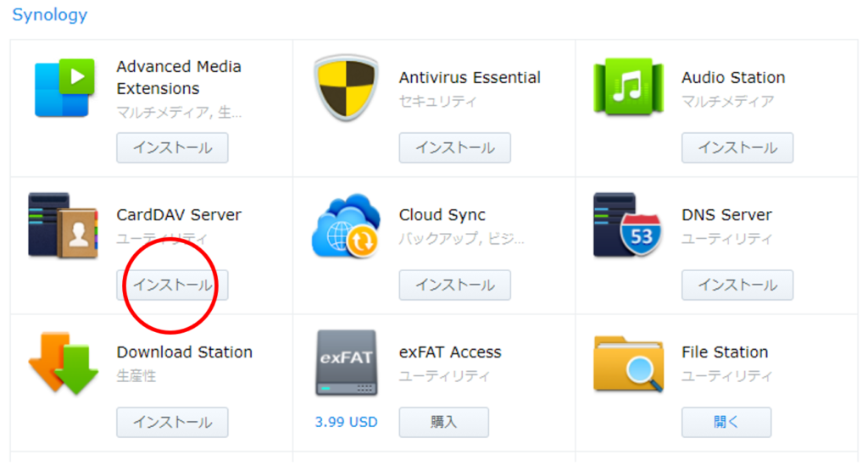
Task: Click the exFAT Access title
Action: (450, 352)
